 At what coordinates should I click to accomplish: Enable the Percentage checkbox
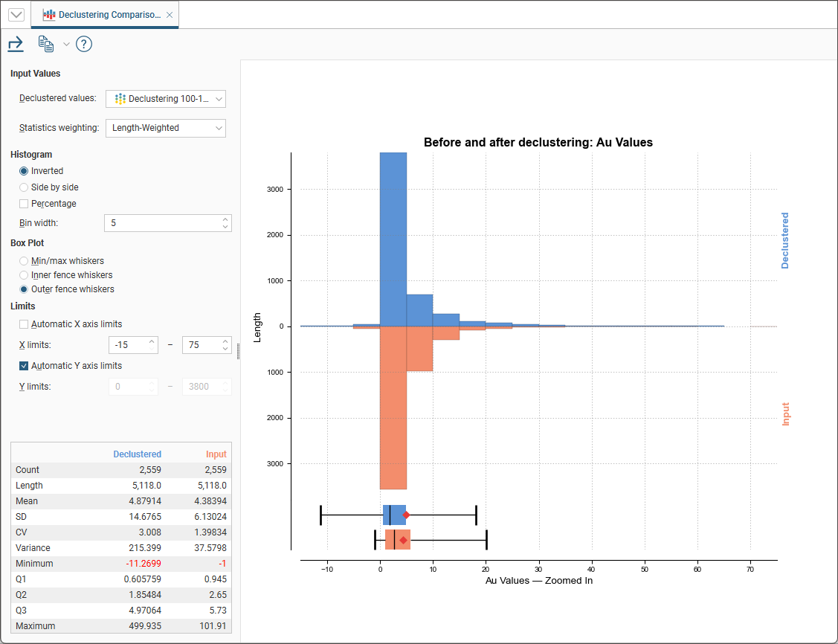click(x=25, y=204)
